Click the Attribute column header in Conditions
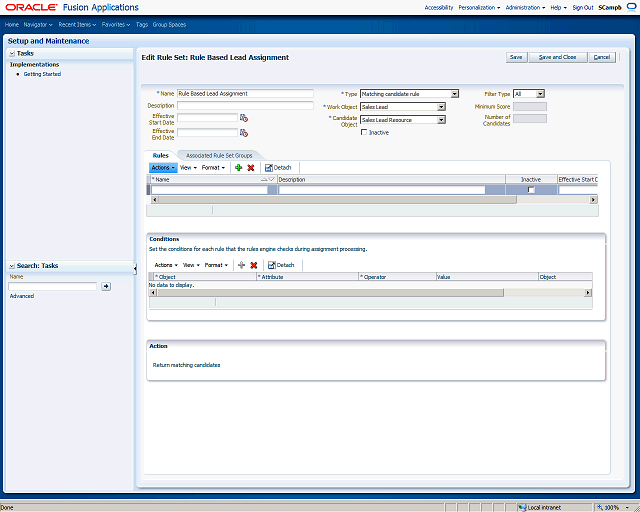 (x=307, y=277)
